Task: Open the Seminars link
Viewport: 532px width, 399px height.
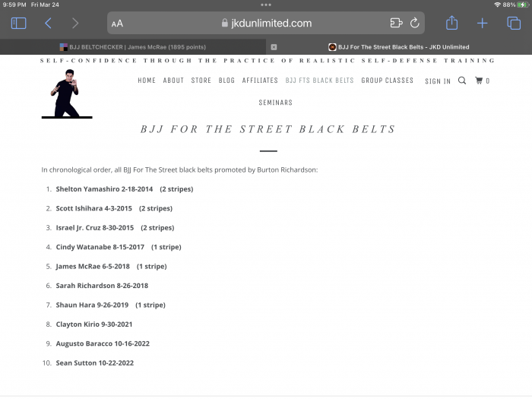Action: pyautogui.click(x=275, y=103)
